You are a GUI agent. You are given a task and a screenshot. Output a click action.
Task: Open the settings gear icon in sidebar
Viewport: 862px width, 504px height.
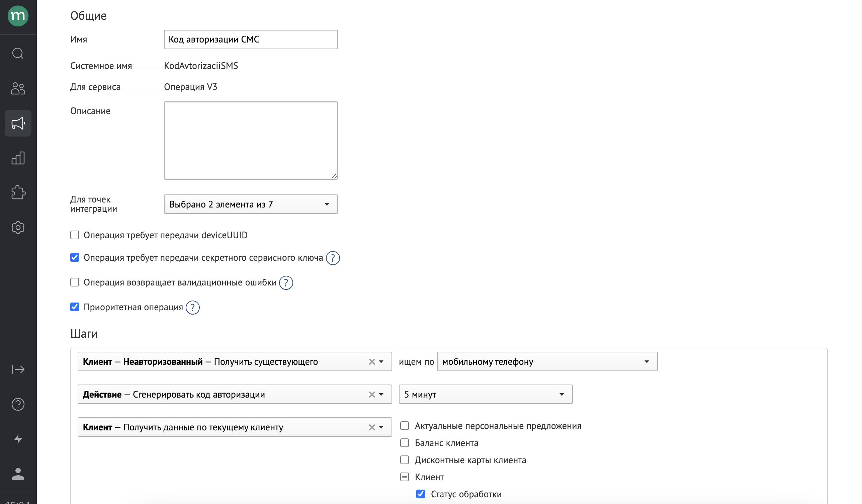(x=18, y=228)
